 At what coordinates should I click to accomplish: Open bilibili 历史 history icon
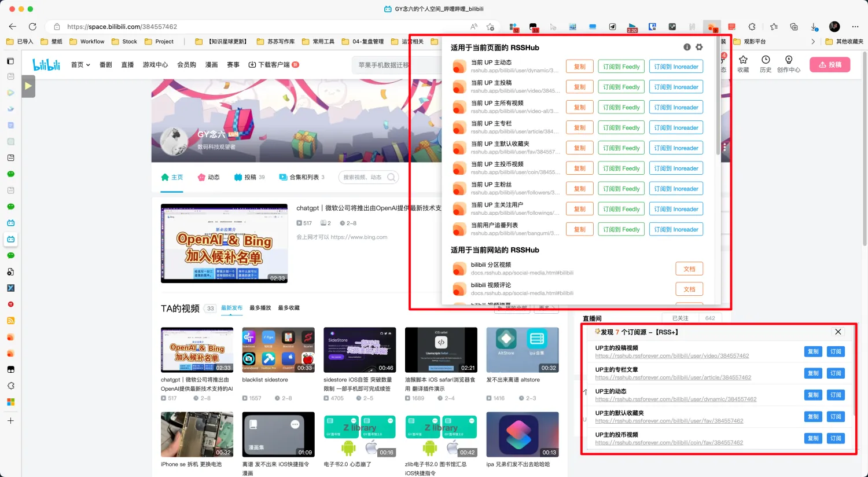pyautogui.click(x=766, y=64)
